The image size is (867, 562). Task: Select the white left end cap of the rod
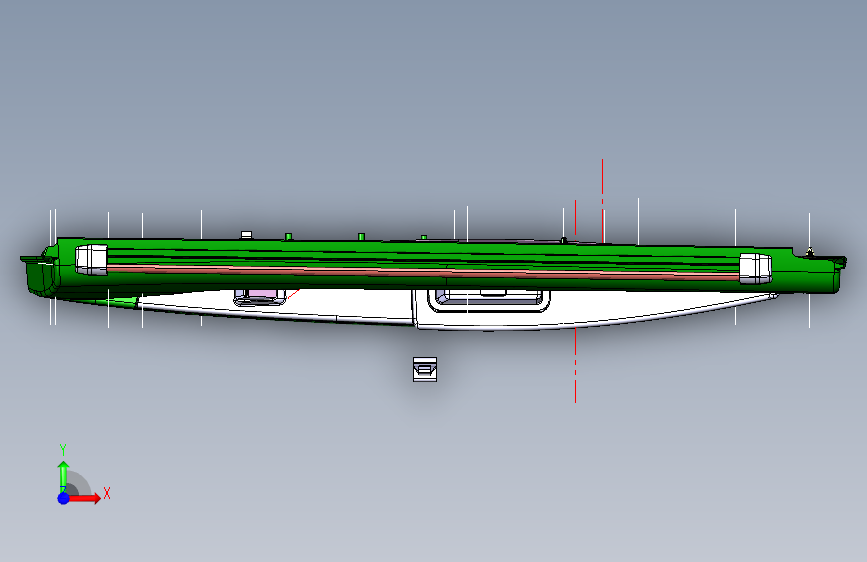pyautogui.click(x=91, y=259)
